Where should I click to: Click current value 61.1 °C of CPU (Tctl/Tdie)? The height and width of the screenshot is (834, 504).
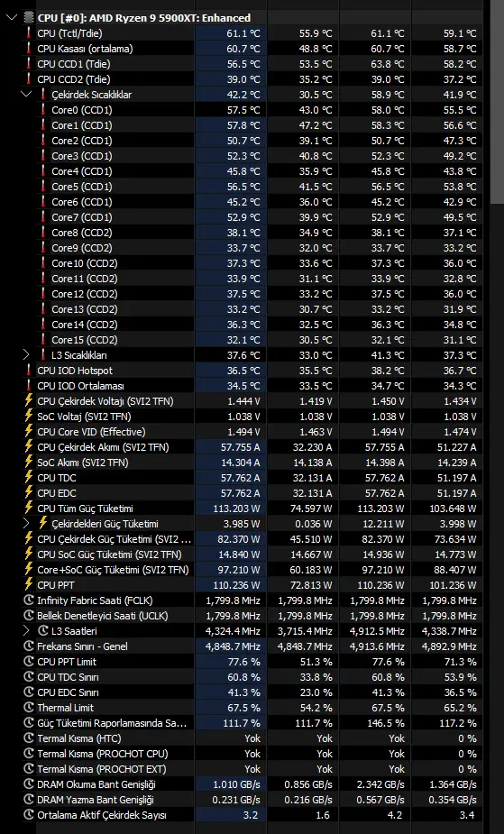tap(243, 33)
